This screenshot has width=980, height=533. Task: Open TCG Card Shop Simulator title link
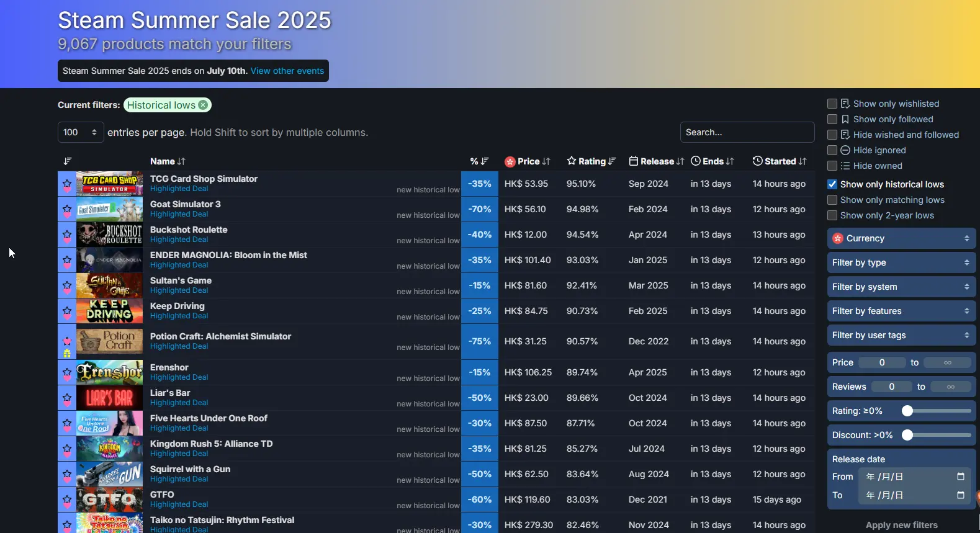pyautogui.click(x=204, y=179)
